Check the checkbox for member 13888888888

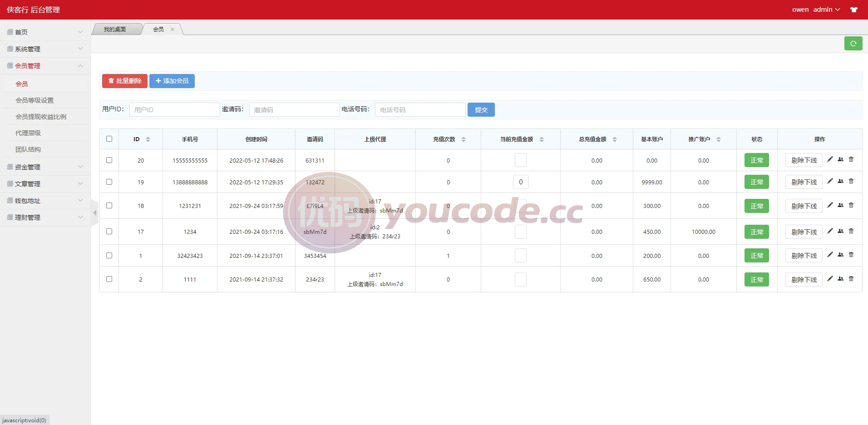click(109, 182)
